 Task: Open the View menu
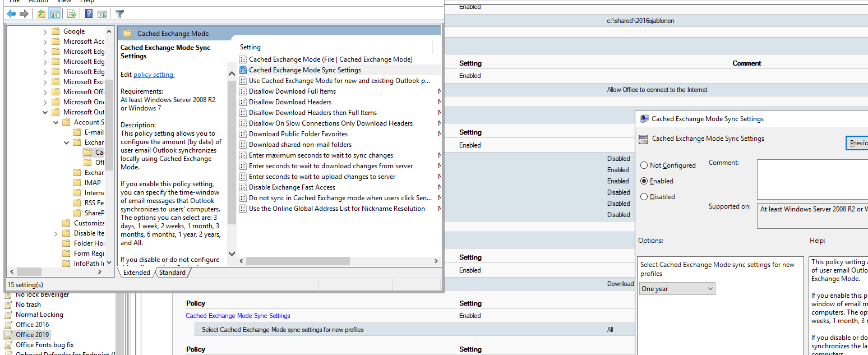[x=64, y=2]
